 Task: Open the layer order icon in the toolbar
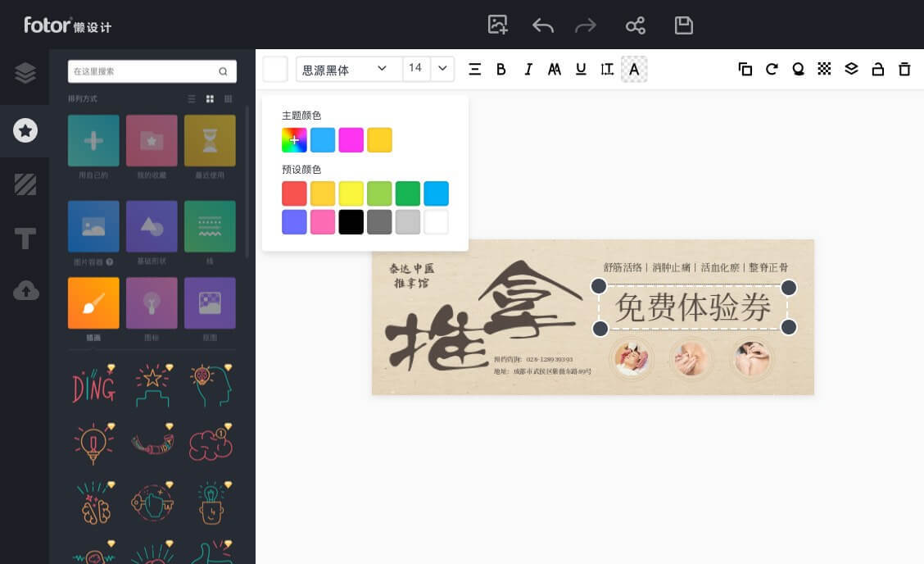click(851, 69)
